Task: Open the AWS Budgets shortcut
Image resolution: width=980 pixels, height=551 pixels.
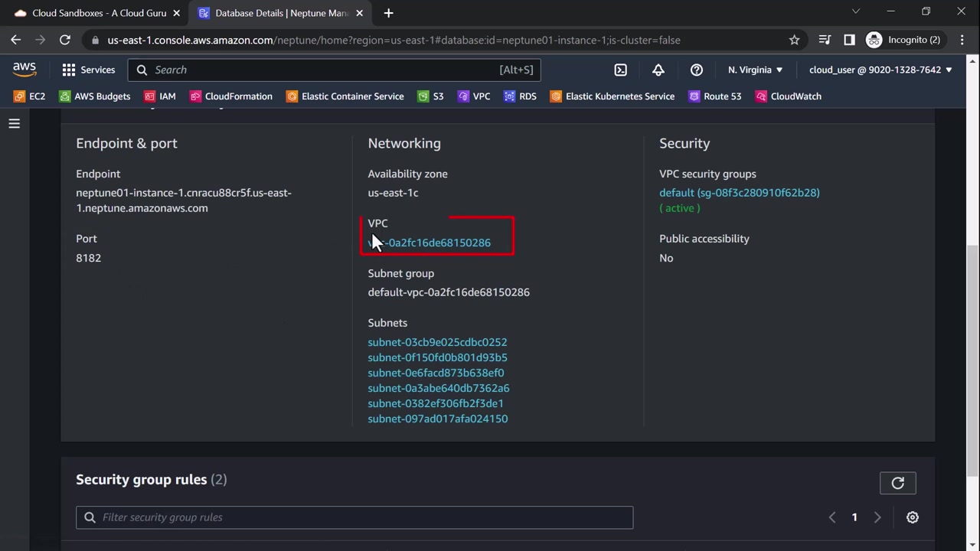Action: [95, 96]
